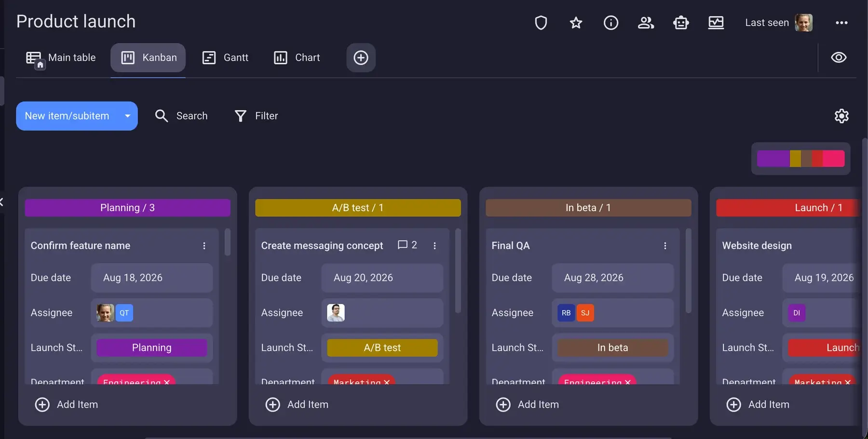The image size is (868, 439).
Task: Click the Search label
Action: (x=192, y=116)
